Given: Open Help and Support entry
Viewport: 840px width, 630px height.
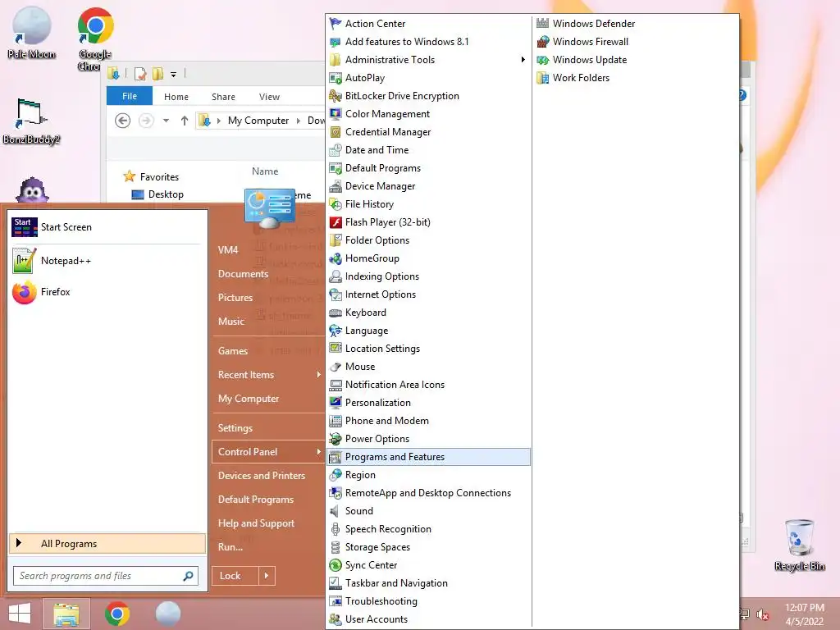Looking at the screenshot, I should [256, 523].
